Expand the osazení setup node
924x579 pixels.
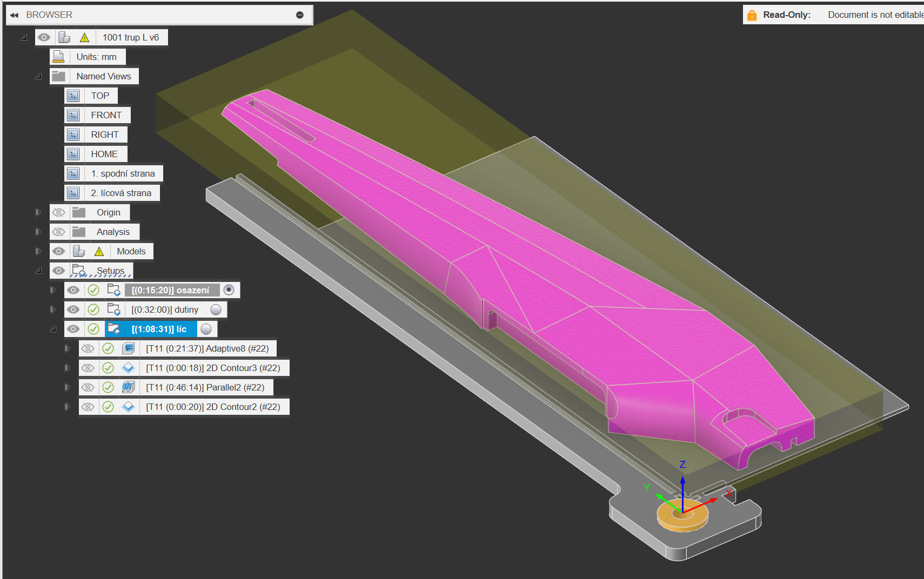pyautogui.click(x=52, y=290)
